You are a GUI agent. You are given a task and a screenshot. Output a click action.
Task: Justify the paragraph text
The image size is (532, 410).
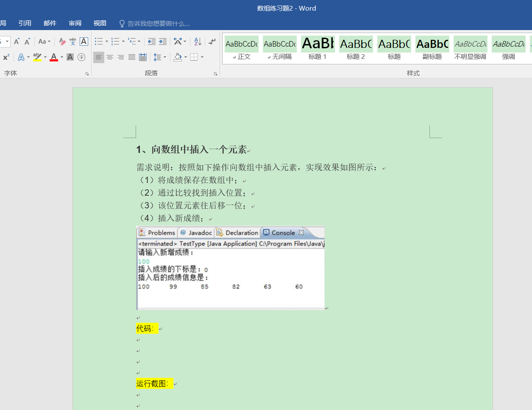[132, 57]
